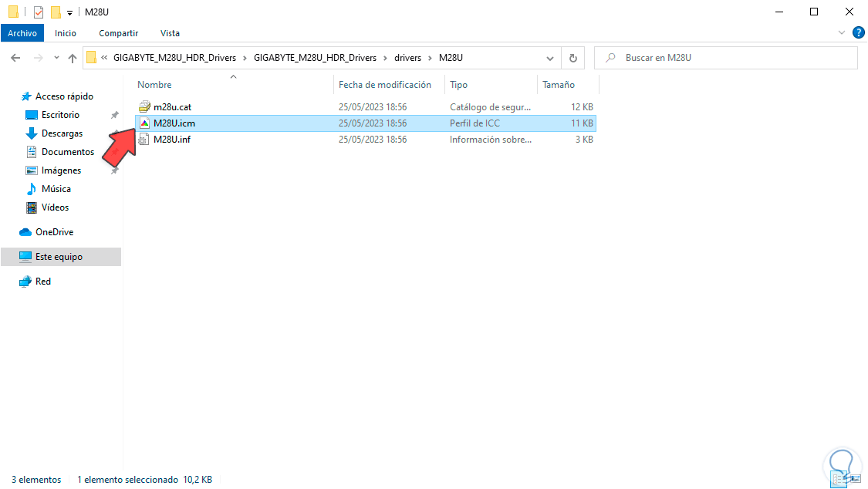Viewport: 868px width, 489px height.
Task: Click the 3 KB size of M28U.inf
Action: (x=584, y=140)
